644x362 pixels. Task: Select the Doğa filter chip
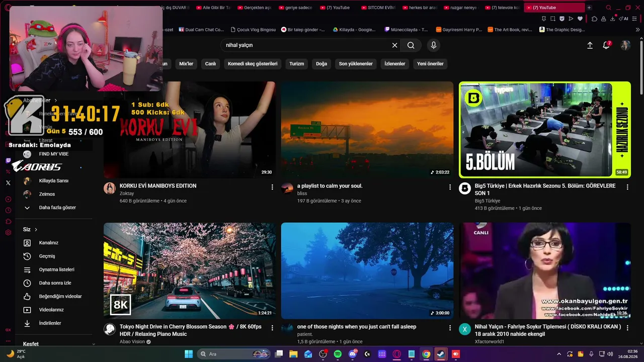pyautogui.click(x=321, y=64)
